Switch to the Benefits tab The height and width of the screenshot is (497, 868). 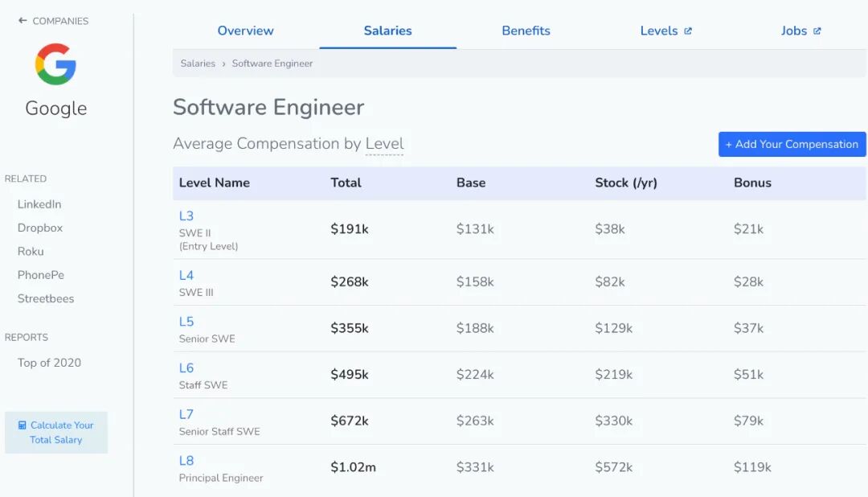point(526,31)
